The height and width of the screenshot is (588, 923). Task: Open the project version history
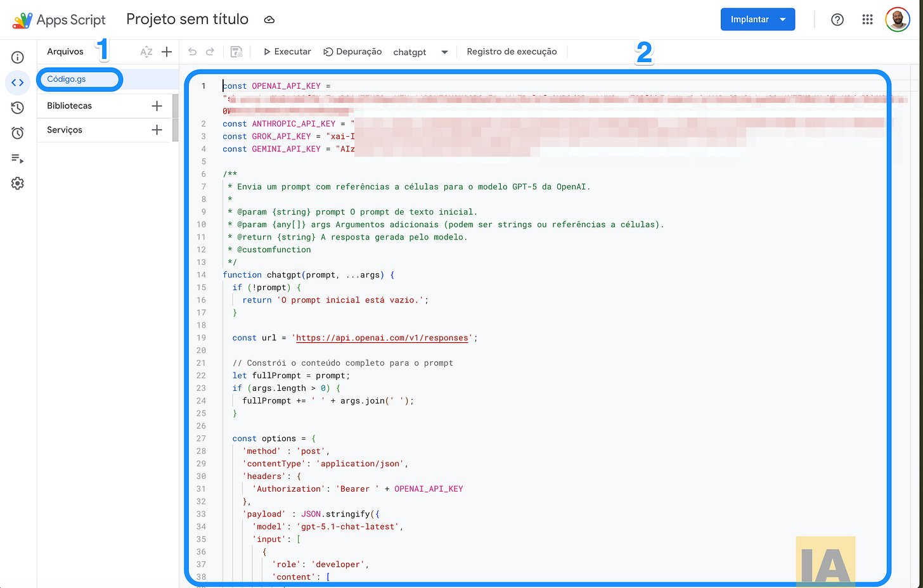click(17, 108)
